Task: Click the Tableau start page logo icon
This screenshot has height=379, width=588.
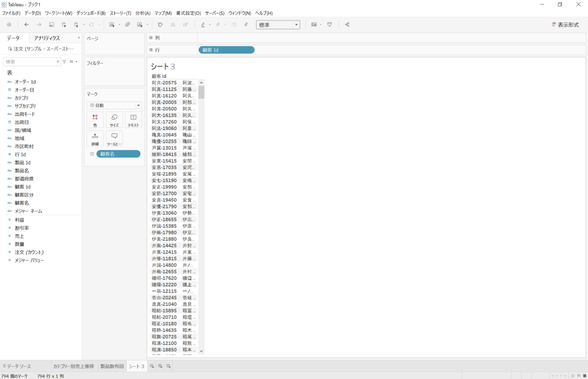Action: tap(9, 24)
